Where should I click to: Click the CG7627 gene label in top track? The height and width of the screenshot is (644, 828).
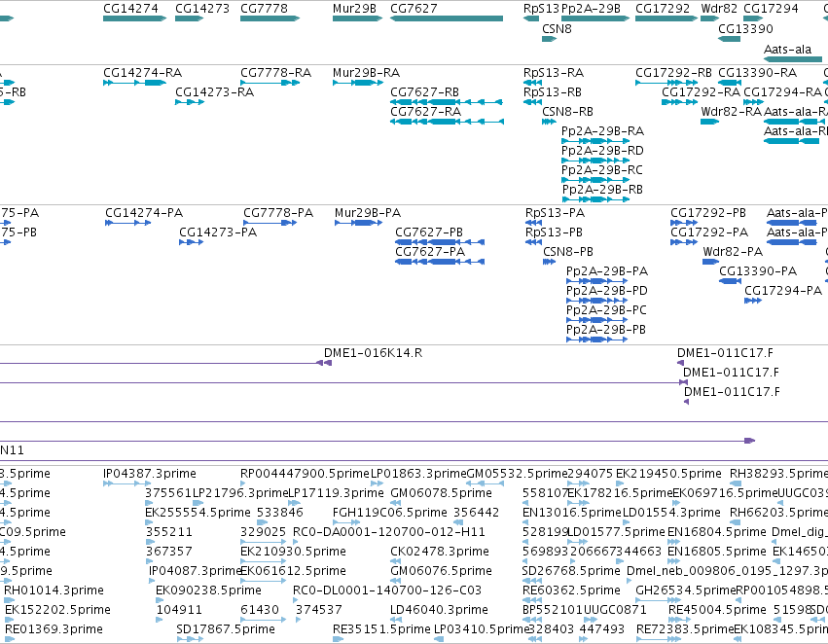414,9
